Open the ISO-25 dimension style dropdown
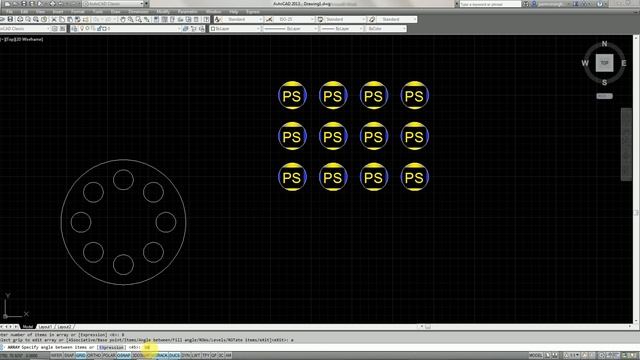 [295, 19]
